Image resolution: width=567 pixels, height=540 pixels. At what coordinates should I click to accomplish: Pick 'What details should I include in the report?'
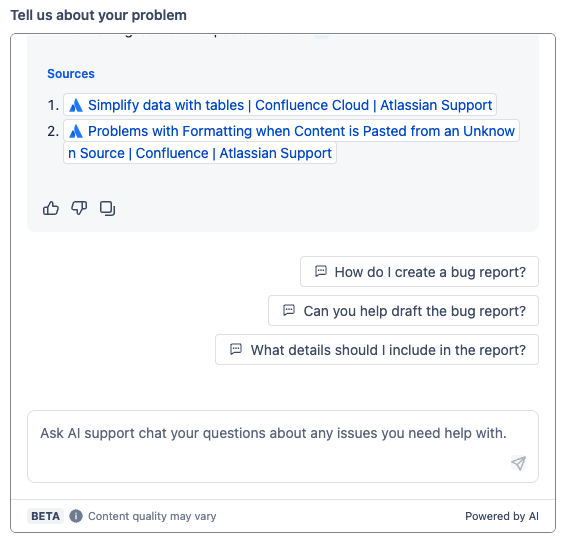(377, 350)
